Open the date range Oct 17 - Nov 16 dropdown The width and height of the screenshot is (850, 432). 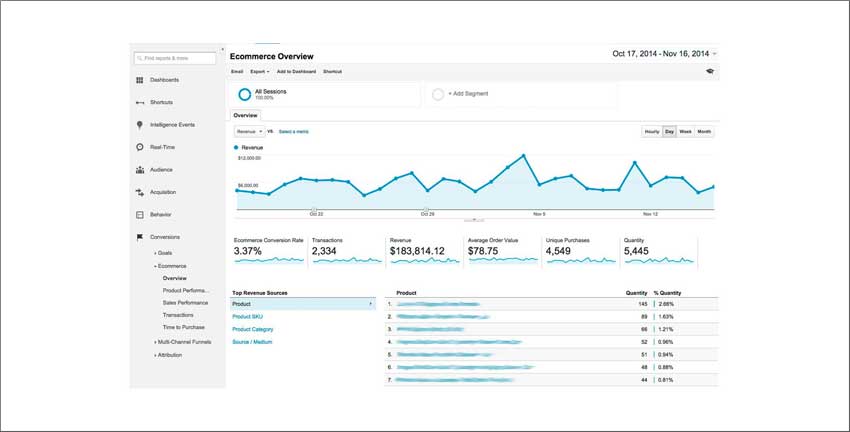coord(664,54)
